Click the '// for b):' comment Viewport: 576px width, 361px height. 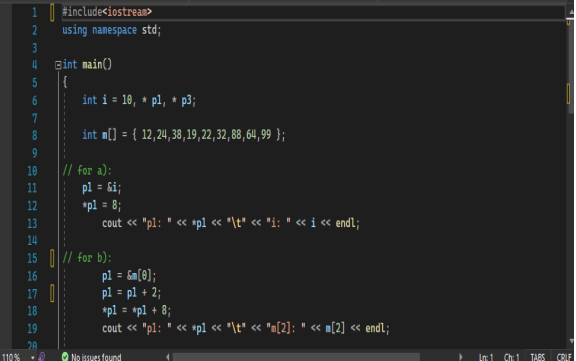(x=87, y=258)
